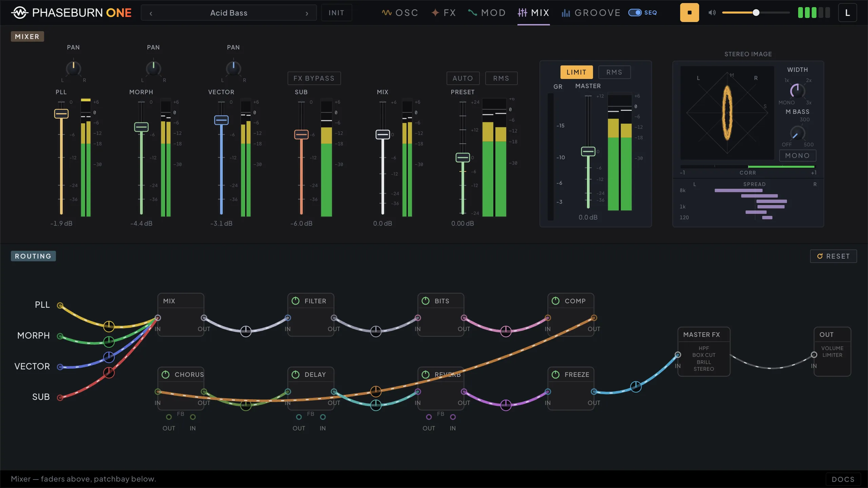Screen dimensions: 868x488
Task: Click the PLL level readout -1.9 dB
Action: (x=61, y=223)
